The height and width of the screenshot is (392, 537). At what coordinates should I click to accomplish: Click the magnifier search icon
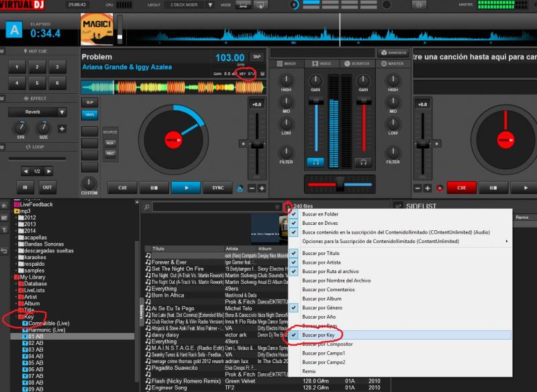[x=147, y=207]
